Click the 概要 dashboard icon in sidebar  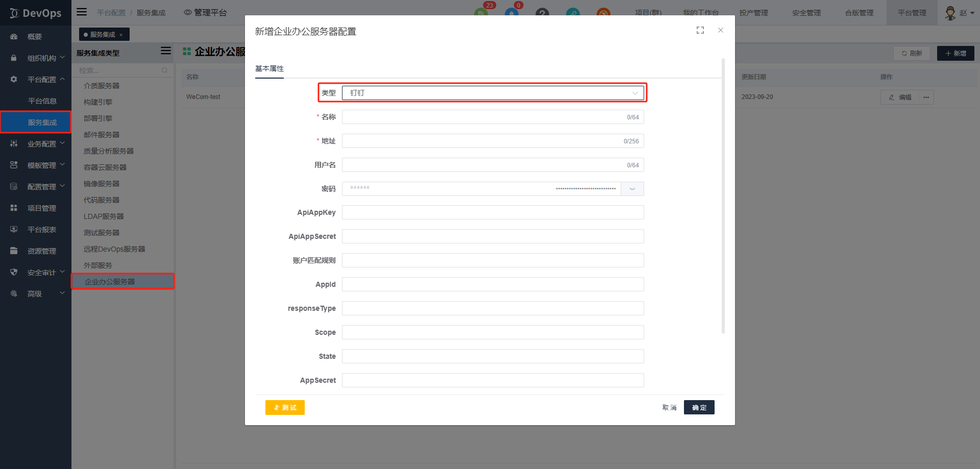(14, 37)
